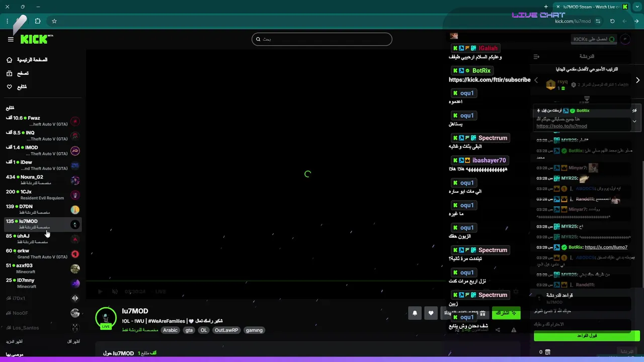Click Fwaz avatar thumbnail
Screen dimensions: 644x362
pos(75,121)
